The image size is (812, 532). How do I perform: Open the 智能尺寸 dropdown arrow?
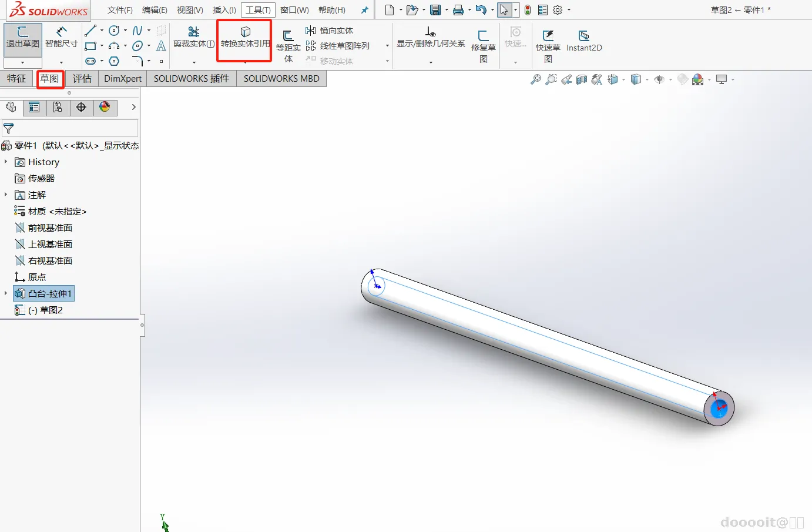pyautogui.click(x=62, y=62)
